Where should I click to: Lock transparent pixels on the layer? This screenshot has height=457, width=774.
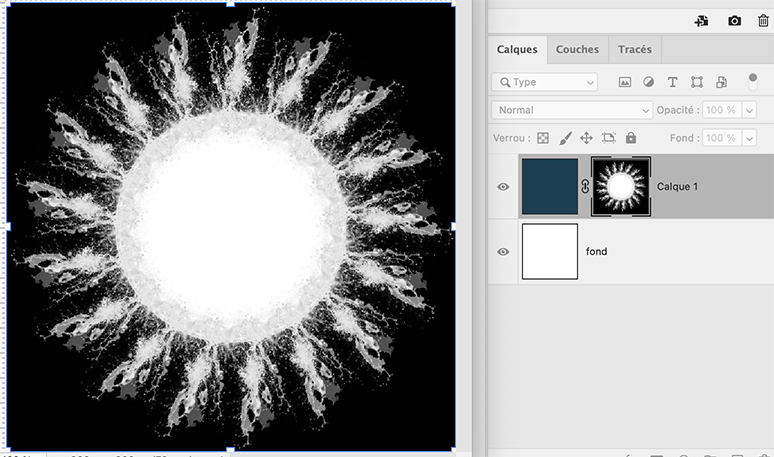click(543, 138)
